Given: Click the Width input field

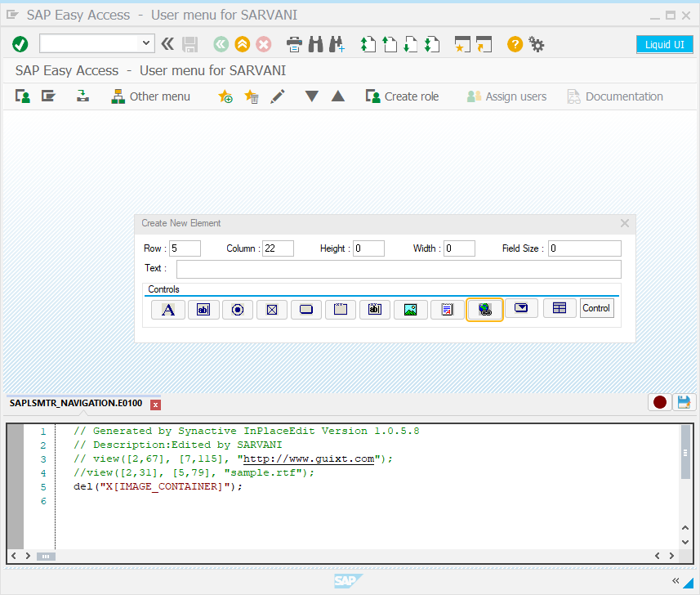Looking at the screenshot, I should click(x=459, y=248).
